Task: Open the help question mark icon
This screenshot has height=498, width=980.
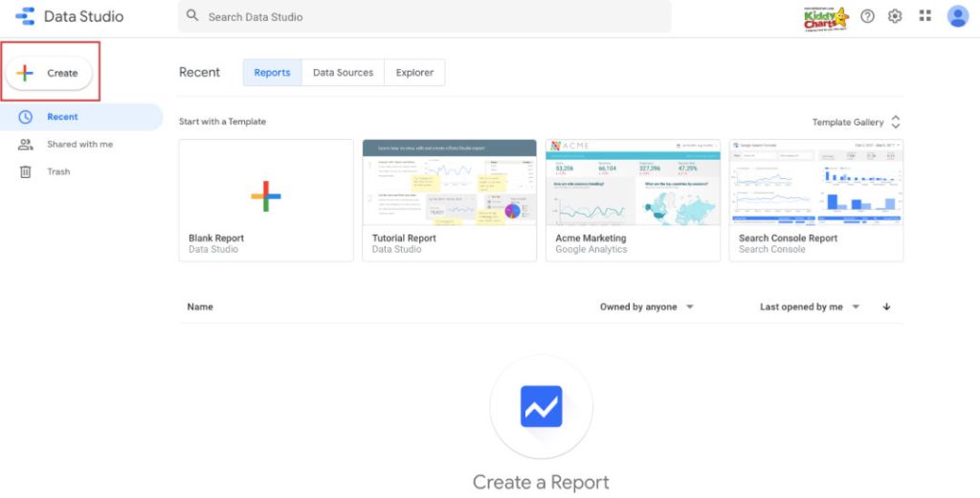Action: click(867, 16)
